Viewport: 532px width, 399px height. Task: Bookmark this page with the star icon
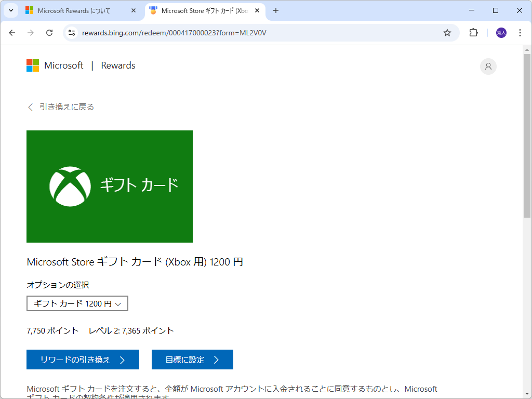447,32
